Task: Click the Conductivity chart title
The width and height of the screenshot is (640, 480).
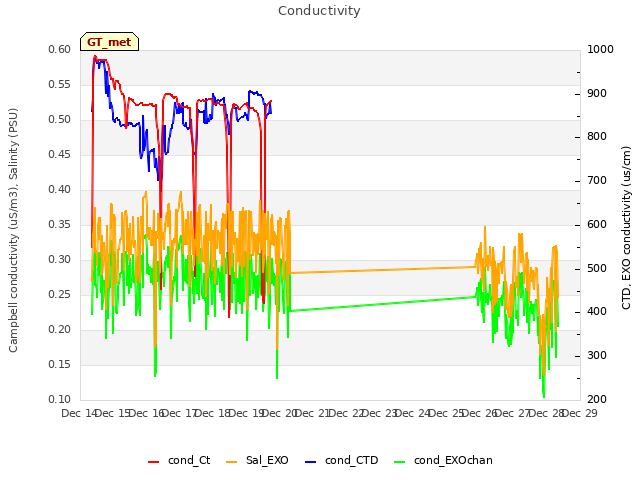Action: [319, 11]
